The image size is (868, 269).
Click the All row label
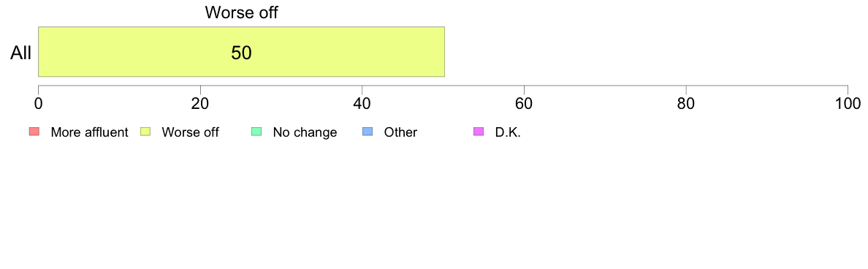pos(21,53)
